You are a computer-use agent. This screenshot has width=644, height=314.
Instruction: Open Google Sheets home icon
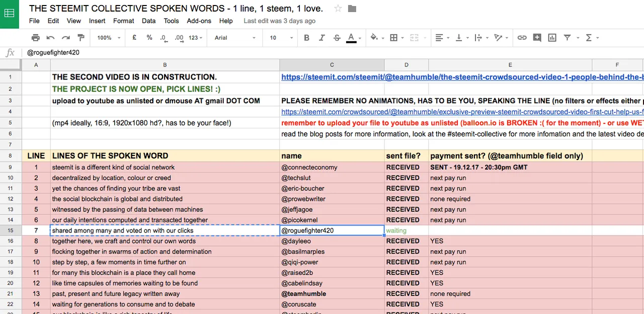[10, 13]
